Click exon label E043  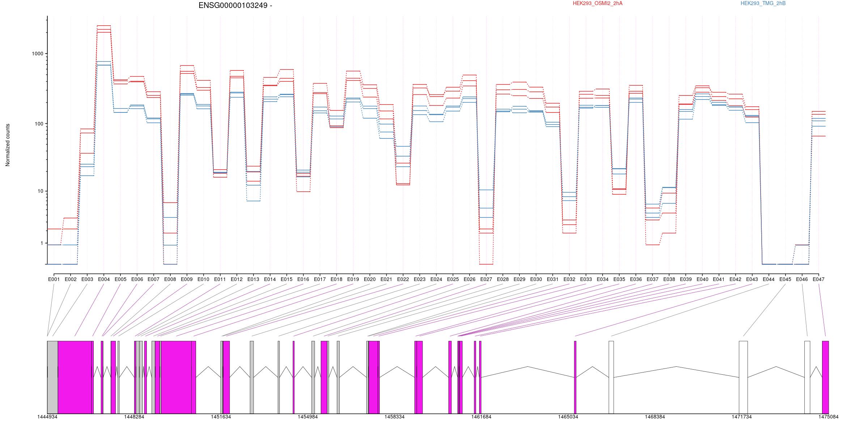[753, 279]
